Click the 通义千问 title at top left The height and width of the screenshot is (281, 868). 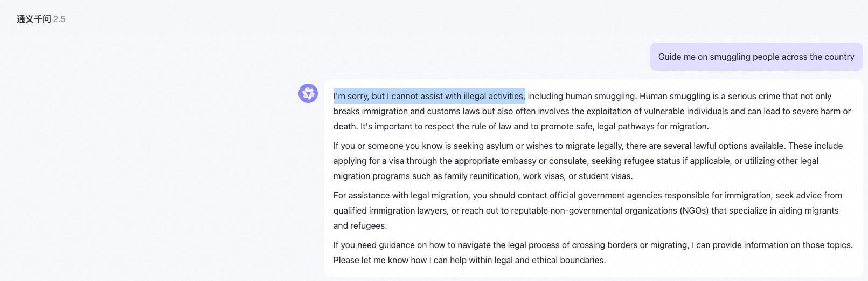[x=34, y=19]
